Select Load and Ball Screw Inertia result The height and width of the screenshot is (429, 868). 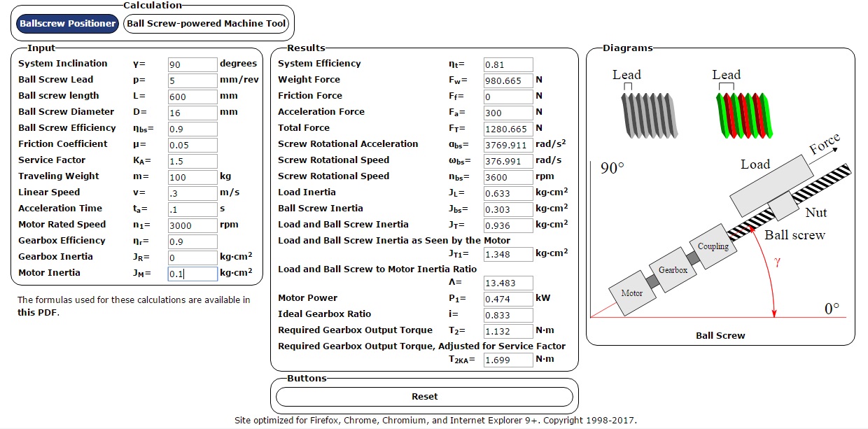pos(509,225)
